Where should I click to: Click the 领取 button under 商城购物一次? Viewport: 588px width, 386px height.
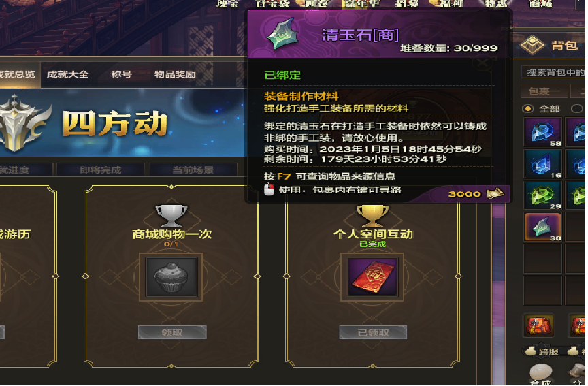pos(172,332)
